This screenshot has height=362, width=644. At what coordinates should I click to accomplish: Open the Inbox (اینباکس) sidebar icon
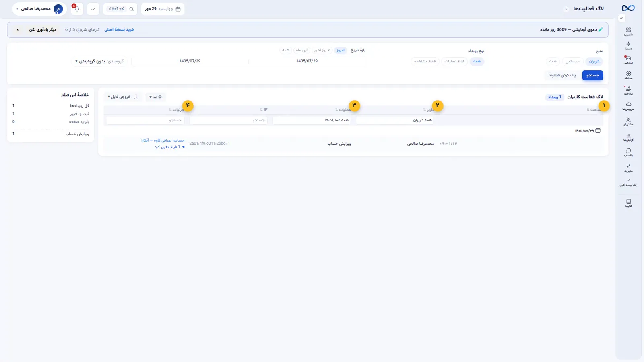pos(628,60)
